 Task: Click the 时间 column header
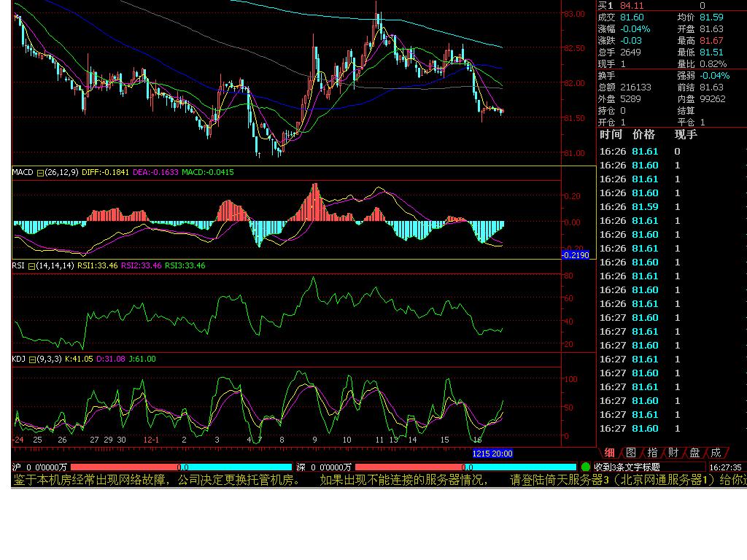(611, 135)
